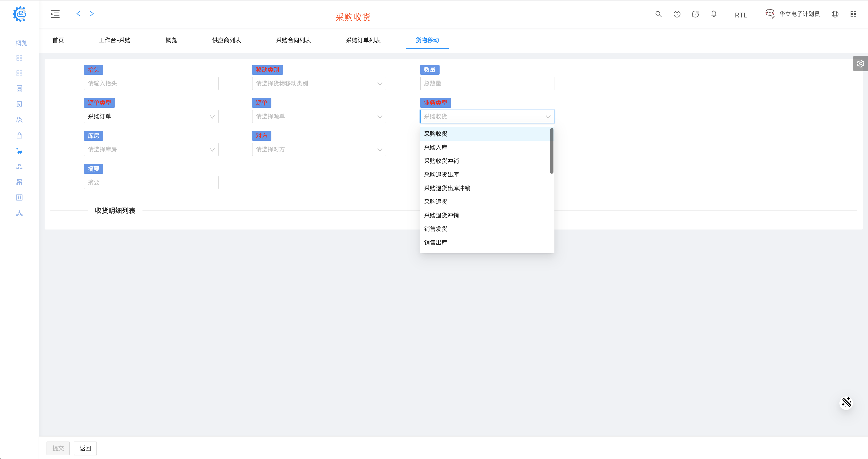868x459 pixels.
Task: Open the 库房 selection dropdown
Action: [x=151, y=149]
